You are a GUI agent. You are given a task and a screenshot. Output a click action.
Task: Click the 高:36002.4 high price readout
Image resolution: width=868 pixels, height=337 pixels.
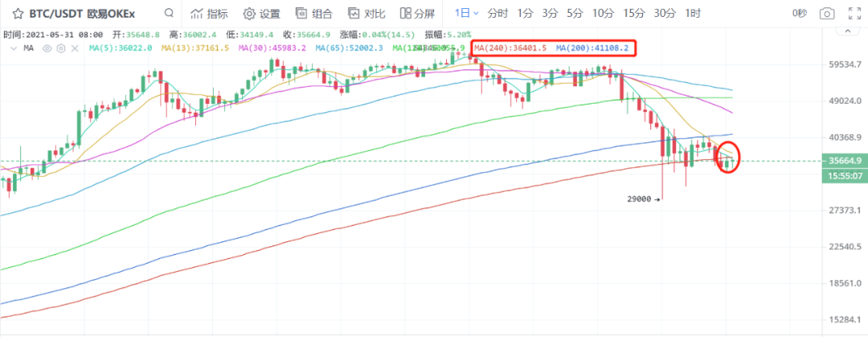click(193, 35)
